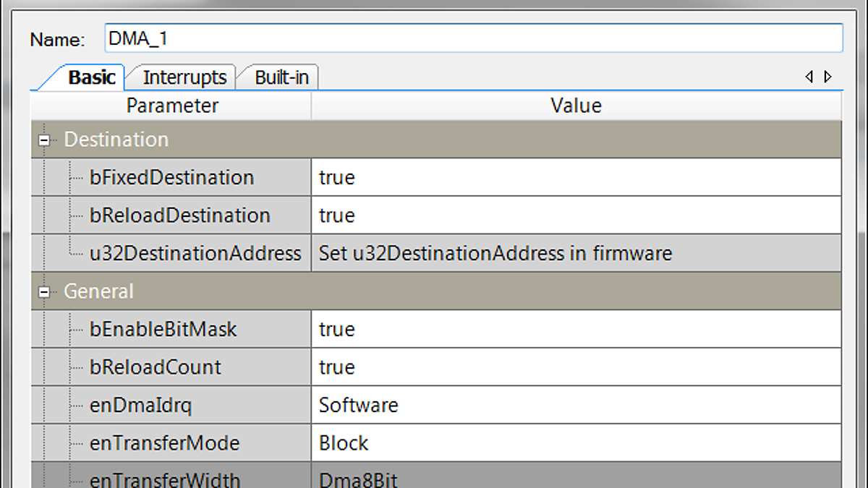Image resolution: width=868 pixels, height=488 pixels.
Task: Toggle bFixedDestination from true to false
Action: click(506, 177)
